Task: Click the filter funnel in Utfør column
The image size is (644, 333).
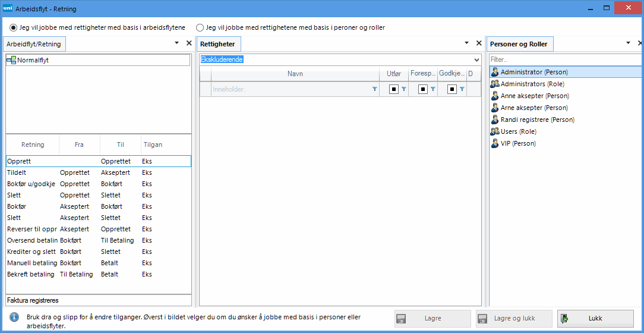Action: (x=403, y=89)
